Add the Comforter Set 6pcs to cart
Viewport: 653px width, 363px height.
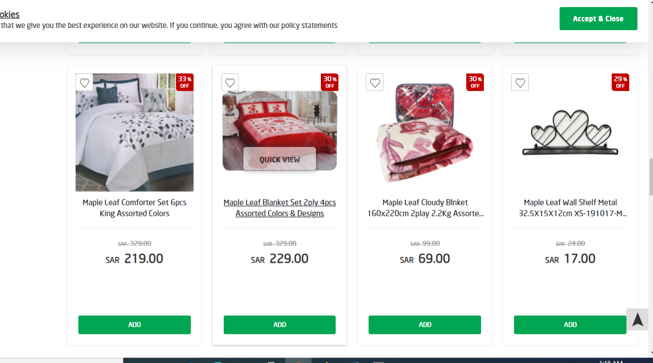tap(135, 325)
